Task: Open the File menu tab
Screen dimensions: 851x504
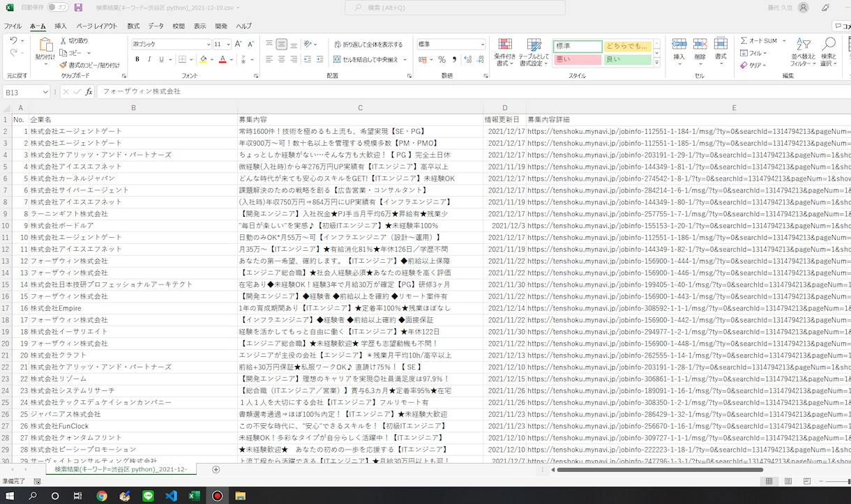Action: 13,26
